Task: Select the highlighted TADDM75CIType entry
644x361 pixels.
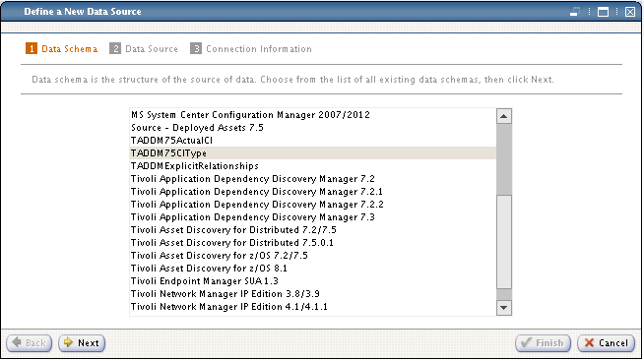Action: tap(312, 153)
